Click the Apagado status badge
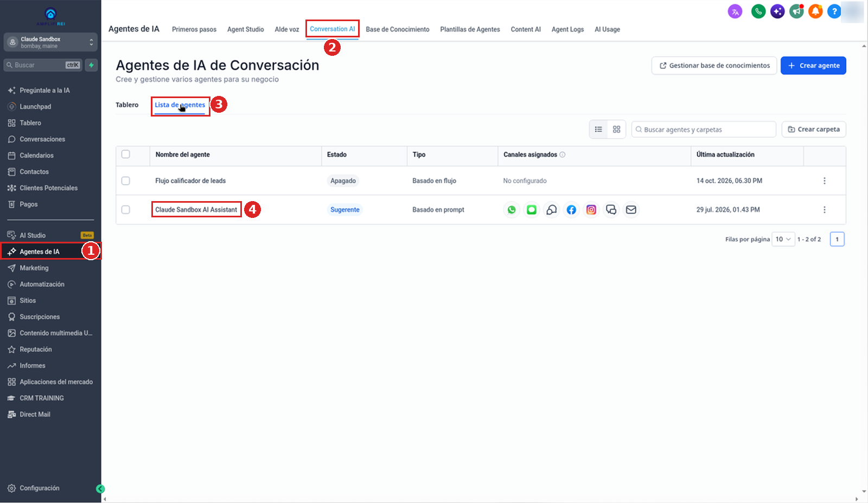The image size is (868, 503). (x=343, y=181)
